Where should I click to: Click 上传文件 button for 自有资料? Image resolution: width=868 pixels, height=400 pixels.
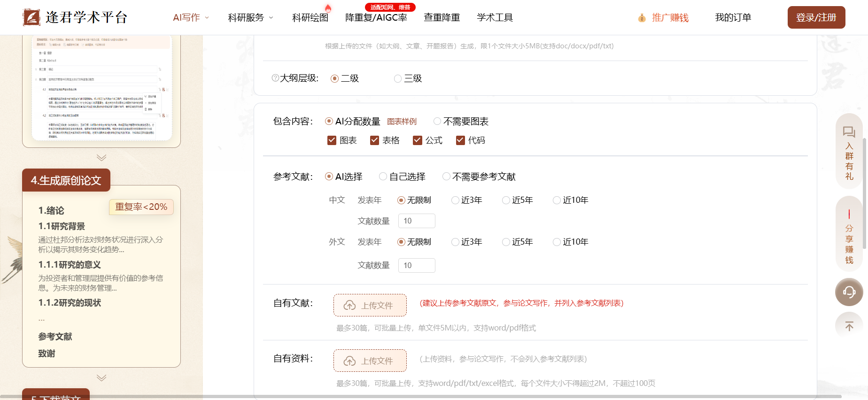(x=370, y=361)
